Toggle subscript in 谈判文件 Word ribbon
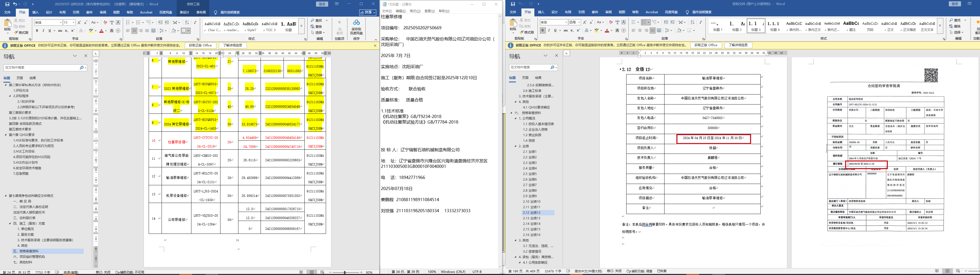Image resolution: width=980 pixels, height=275 pixels. tap(67, 31)
